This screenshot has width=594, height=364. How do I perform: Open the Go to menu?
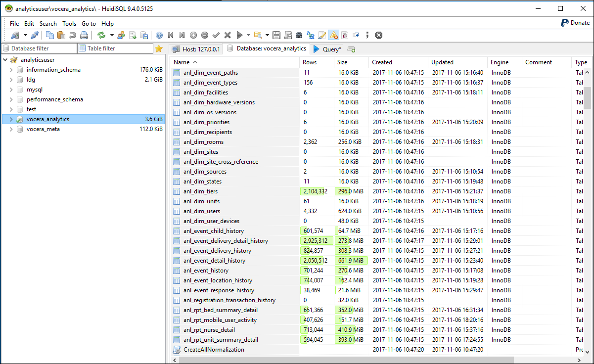89,23
